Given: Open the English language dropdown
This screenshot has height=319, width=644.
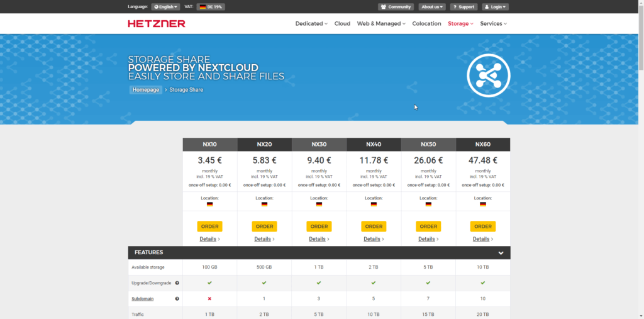Looking at the screenshot, I should [165, 7].
